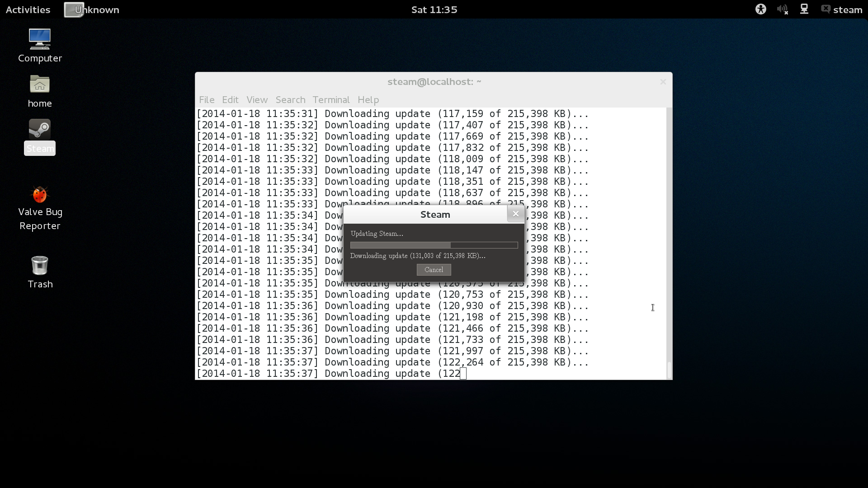868x488 pixels.
Task: Click the speaker/volume icon in taskbar
Action: coord(783,9)
